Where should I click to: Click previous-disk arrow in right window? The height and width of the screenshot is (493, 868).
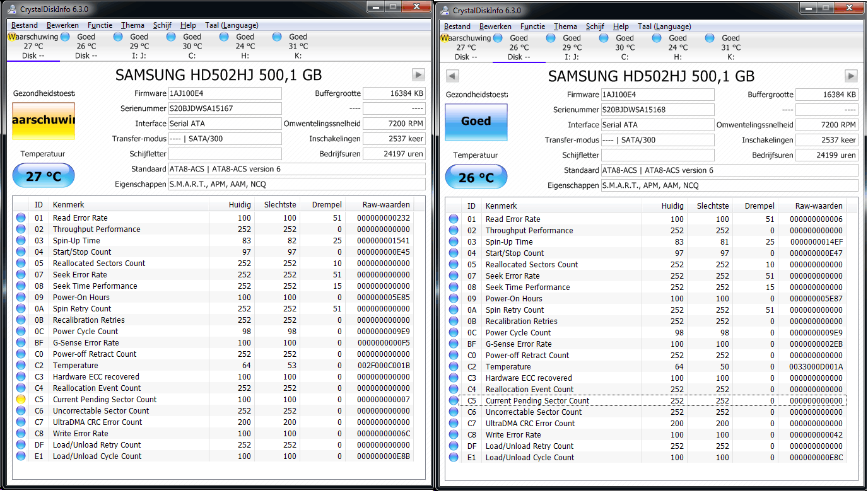click(x=452, y=76)
